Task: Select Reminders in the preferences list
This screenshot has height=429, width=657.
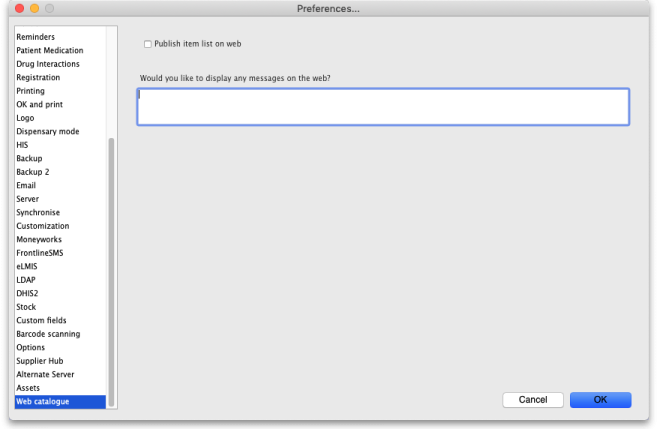Action: [36, 37]
